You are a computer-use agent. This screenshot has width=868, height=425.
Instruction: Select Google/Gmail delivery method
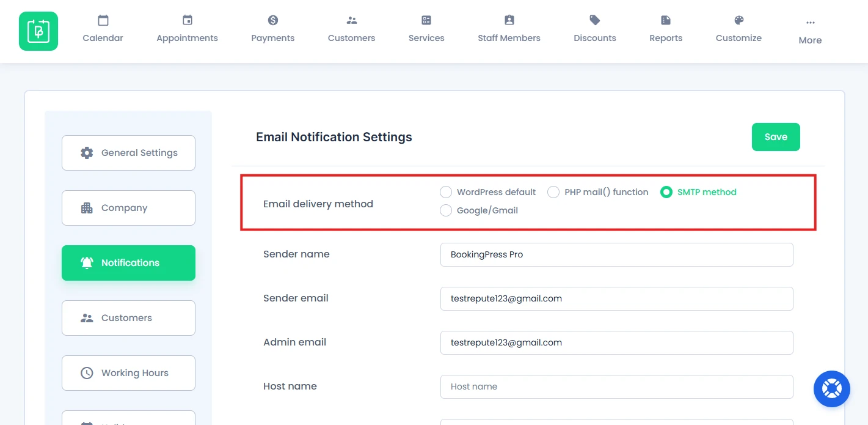coord(446,210)
